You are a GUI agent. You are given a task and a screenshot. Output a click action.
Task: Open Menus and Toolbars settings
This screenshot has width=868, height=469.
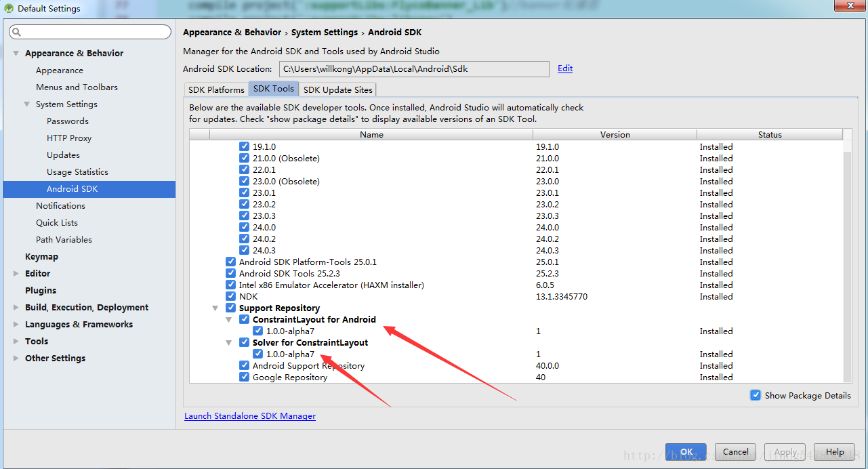point(77,87)
